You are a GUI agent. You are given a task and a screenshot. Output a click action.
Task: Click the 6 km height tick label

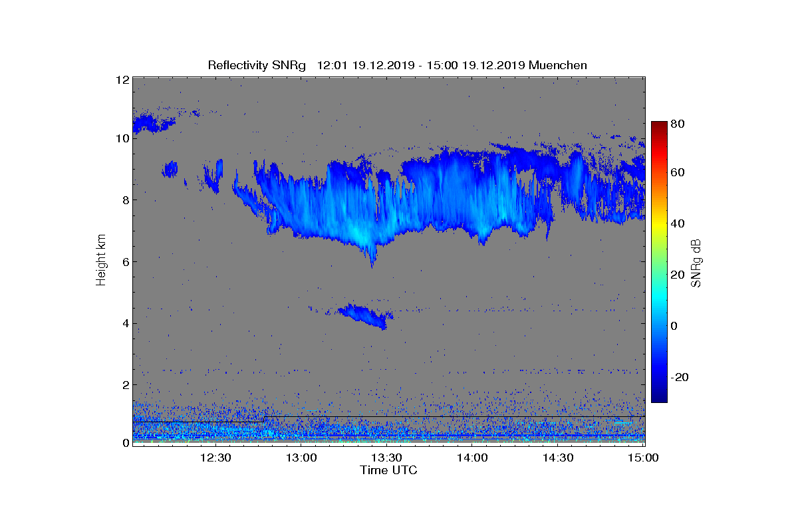(125, 261)
